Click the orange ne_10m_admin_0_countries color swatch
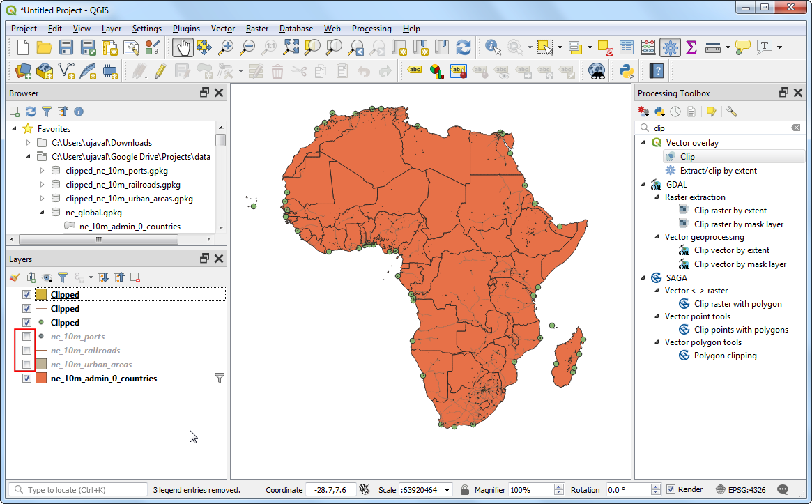The width and height of the screenshot is (812, 504). pos(41,379)
